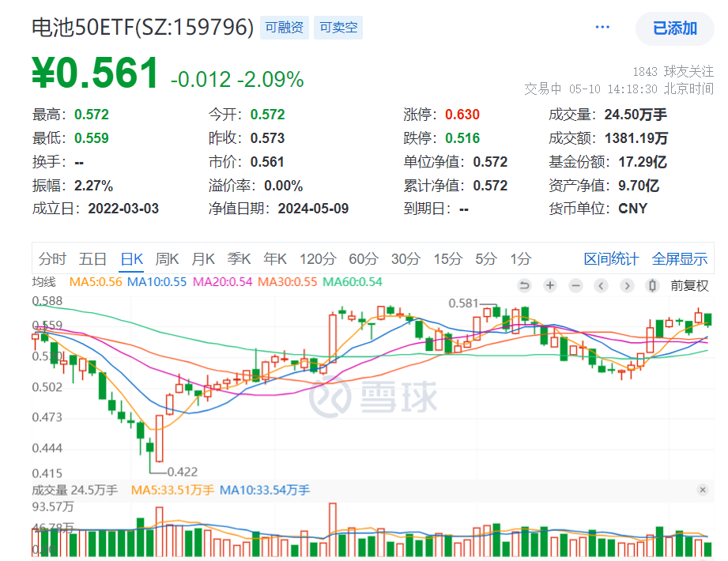The image size is (728, 561).
Task: Toggle candlestick display style icon
Action: click(651, 286)
